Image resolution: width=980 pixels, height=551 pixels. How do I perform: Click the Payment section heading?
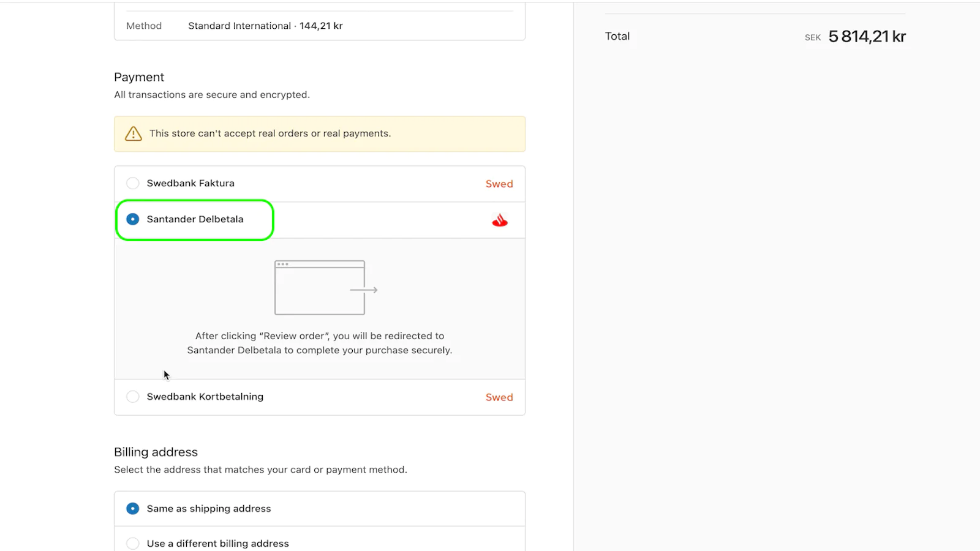pos(139,77)
